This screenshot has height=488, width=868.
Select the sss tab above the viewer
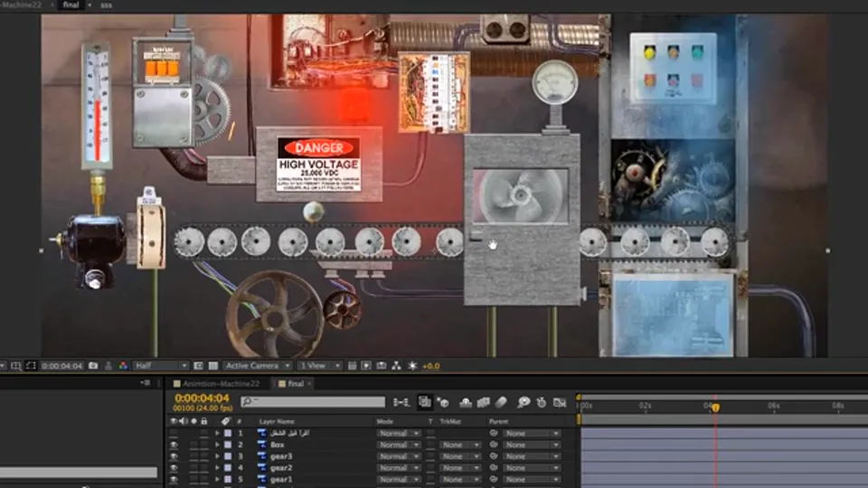(x=107, y=5)
